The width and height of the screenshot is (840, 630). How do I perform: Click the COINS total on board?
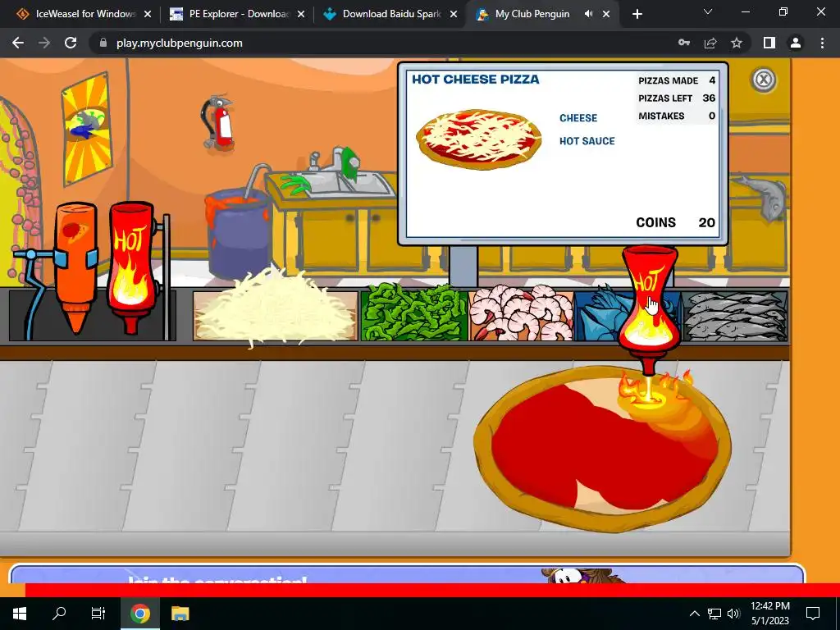[676, 222]
